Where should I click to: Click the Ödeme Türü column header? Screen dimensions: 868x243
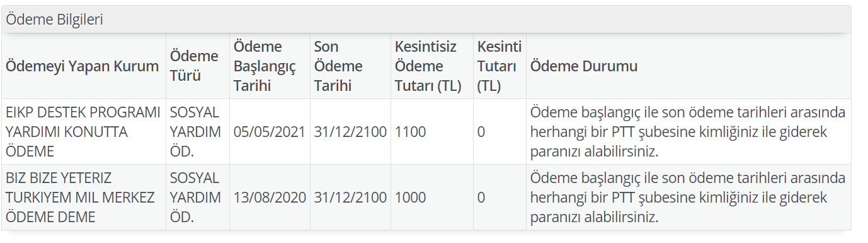[194, 66]
